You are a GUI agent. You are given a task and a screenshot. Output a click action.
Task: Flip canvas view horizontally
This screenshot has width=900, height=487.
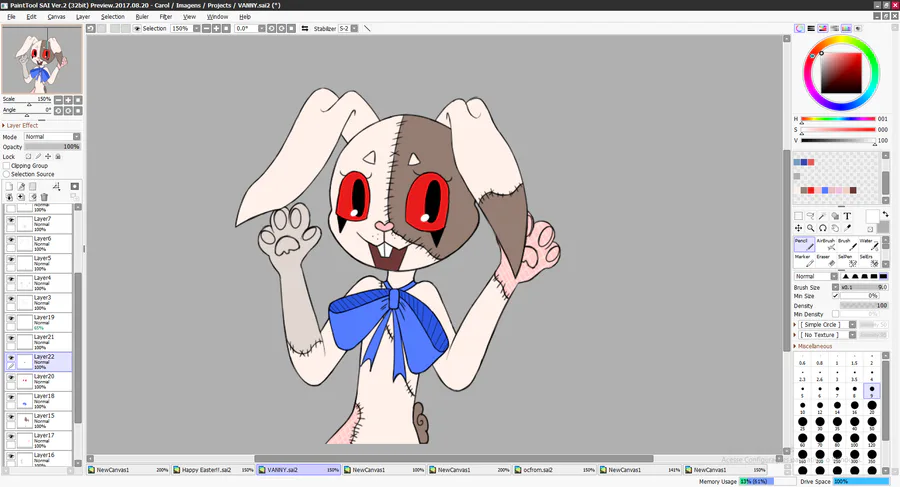pyautogui.click(x=305, y=28)
